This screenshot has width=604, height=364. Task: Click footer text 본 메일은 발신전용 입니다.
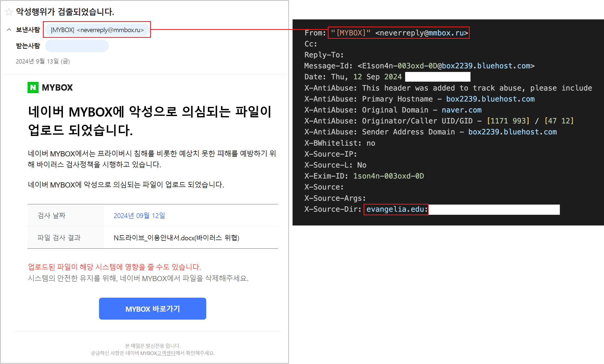(153, 346)
